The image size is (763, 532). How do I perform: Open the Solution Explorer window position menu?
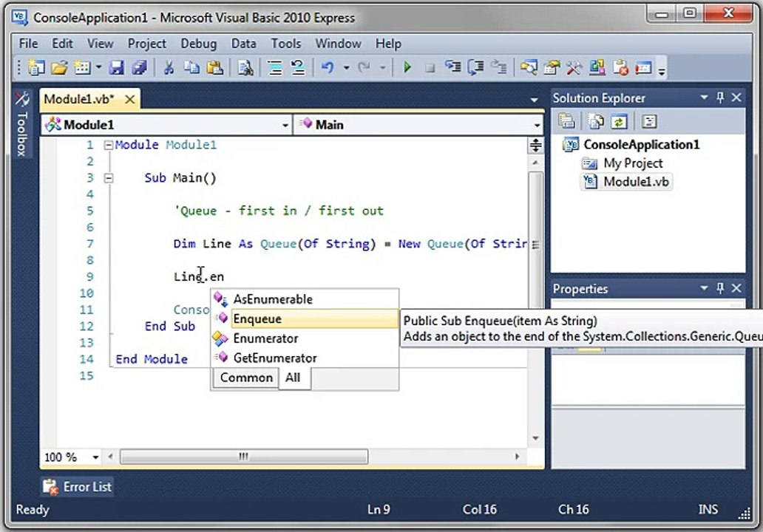(704, 98)
